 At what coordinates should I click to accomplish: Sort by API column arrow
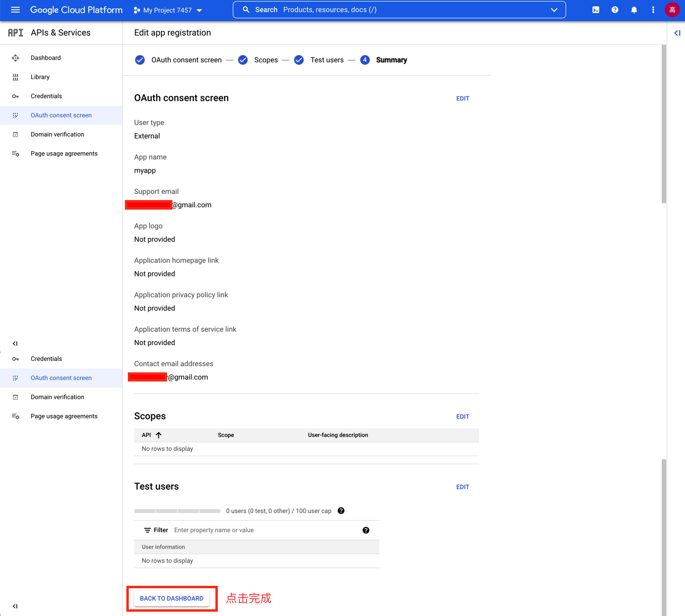[x=158, y=435]
